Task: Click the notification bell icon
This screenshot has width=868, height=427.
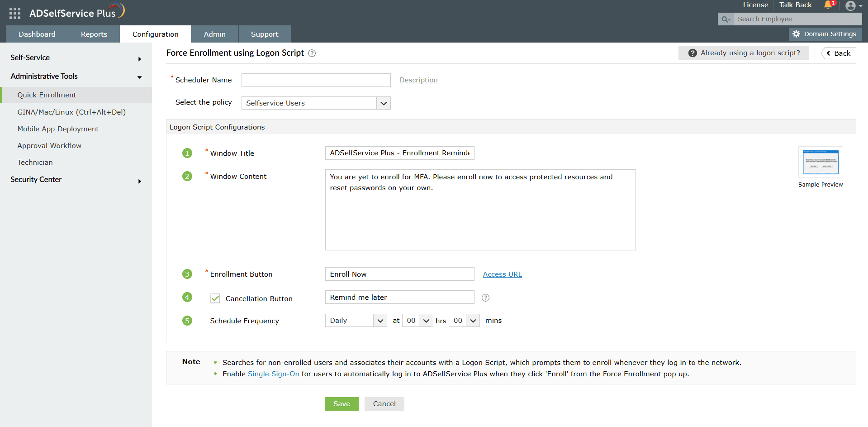Action: tap(828, 5)
